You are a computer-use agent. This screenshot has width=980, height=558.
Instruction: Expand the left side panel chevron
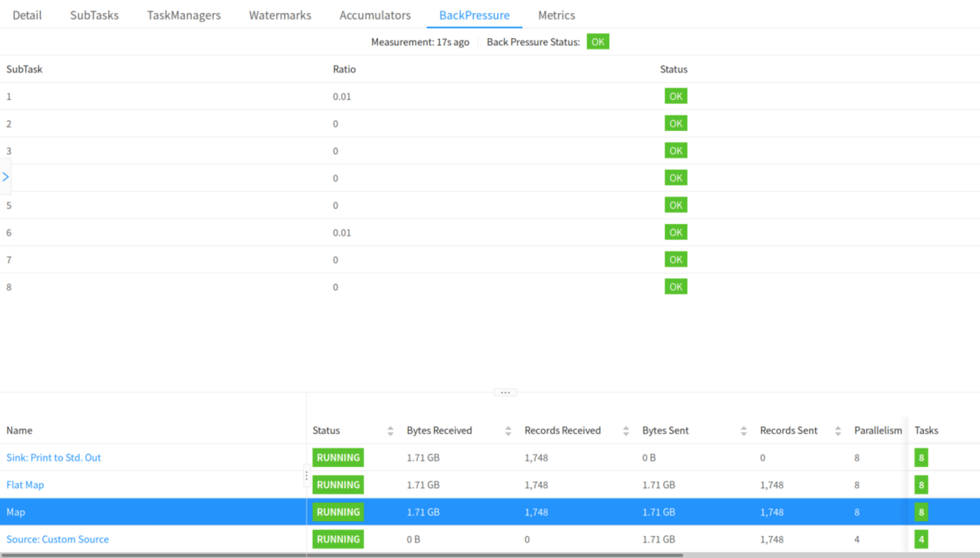click(5, 177)
